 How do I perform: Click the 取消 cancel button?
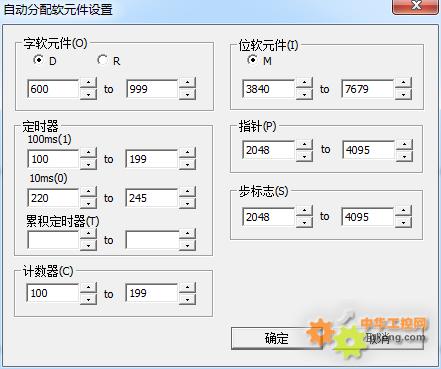(x=378, y=338)
